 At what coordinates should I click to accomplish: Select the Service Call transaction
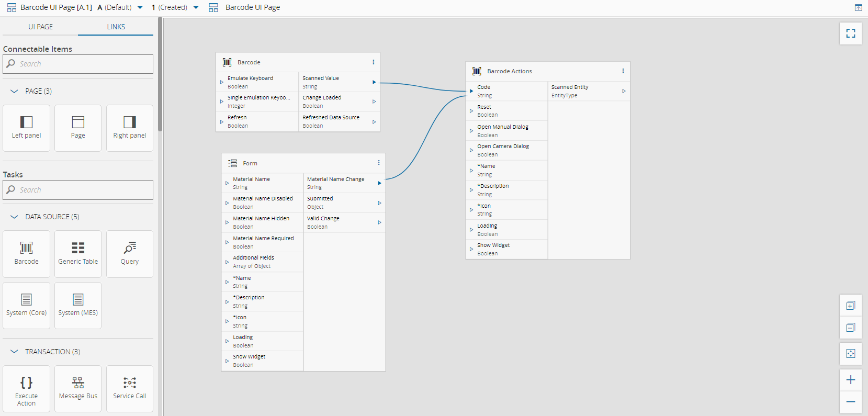click(x=130, y=388)
